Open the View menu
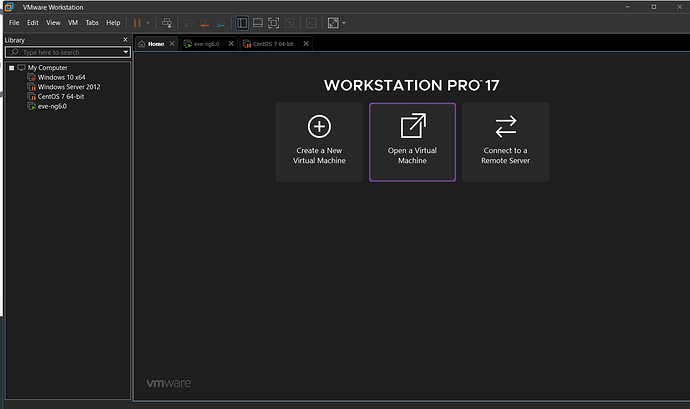 coord(53,22)
